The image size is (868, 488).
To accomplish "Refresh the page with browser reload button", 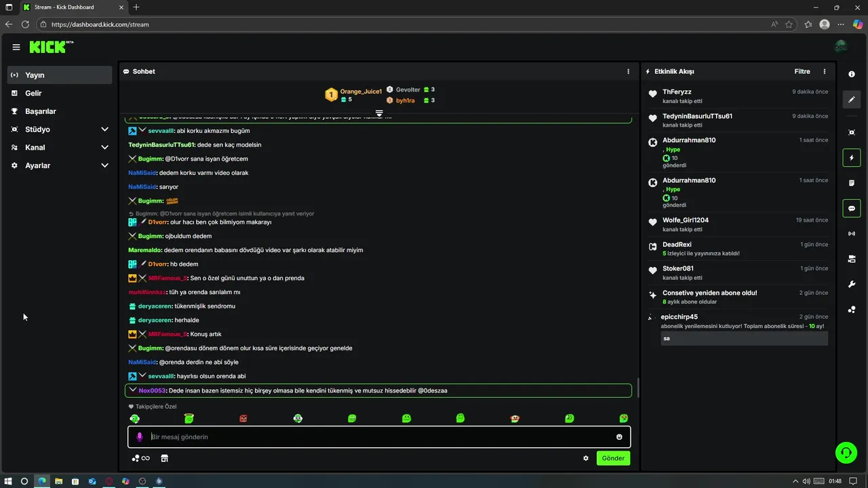I will (x=25, y=24).
